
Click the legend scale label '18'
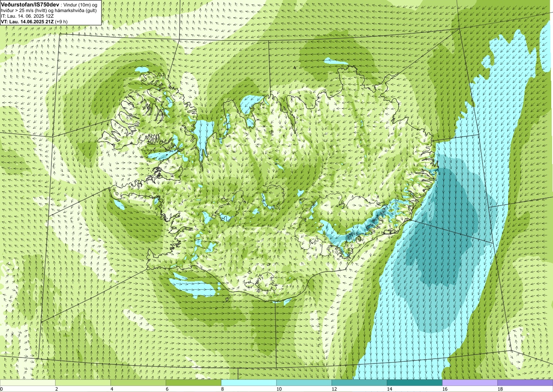pyautogui.click(x=500, y=389)
